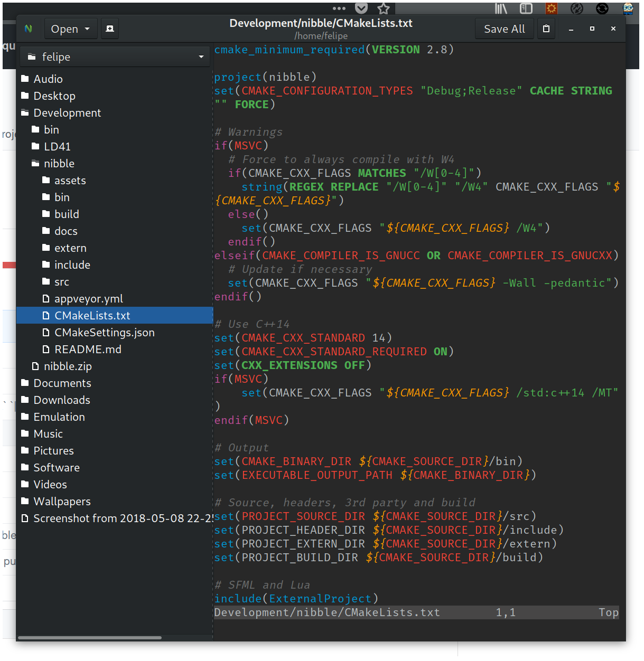Click the file icon beside nibble.zip

point(35,366)
